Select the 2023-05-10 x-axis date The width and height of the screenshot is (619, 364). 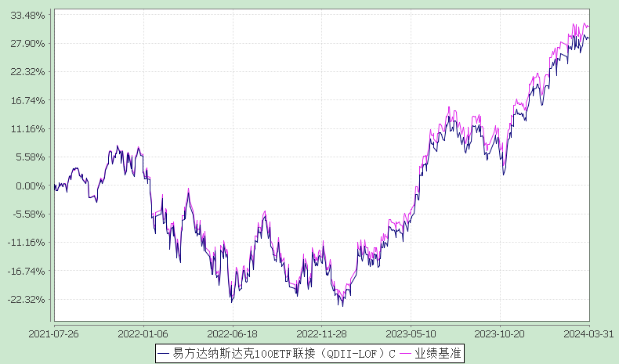[411, 333]
